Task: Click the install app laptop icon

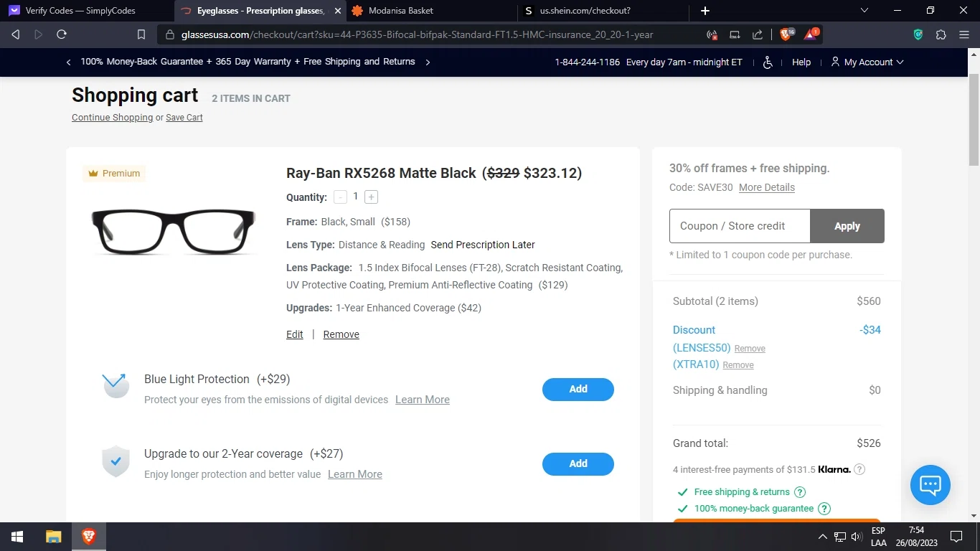Action: tap(735, 34)
